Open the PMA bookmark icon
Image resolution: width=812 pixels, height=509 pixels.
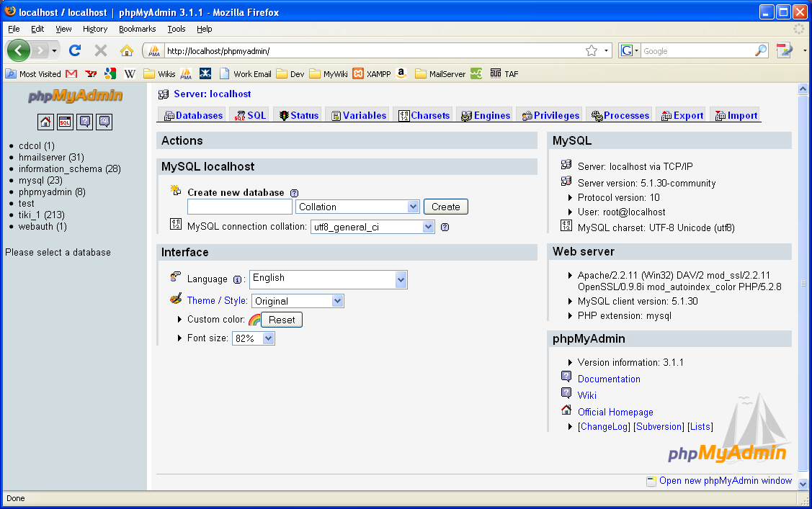pyautogui.click(x=186, y=74)
